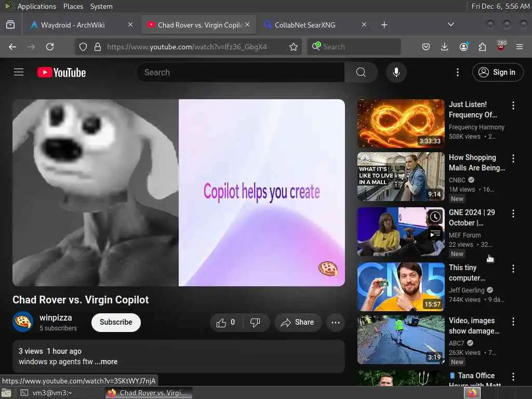
Task: Open the Places menu
Action: [x=73, y=6]
